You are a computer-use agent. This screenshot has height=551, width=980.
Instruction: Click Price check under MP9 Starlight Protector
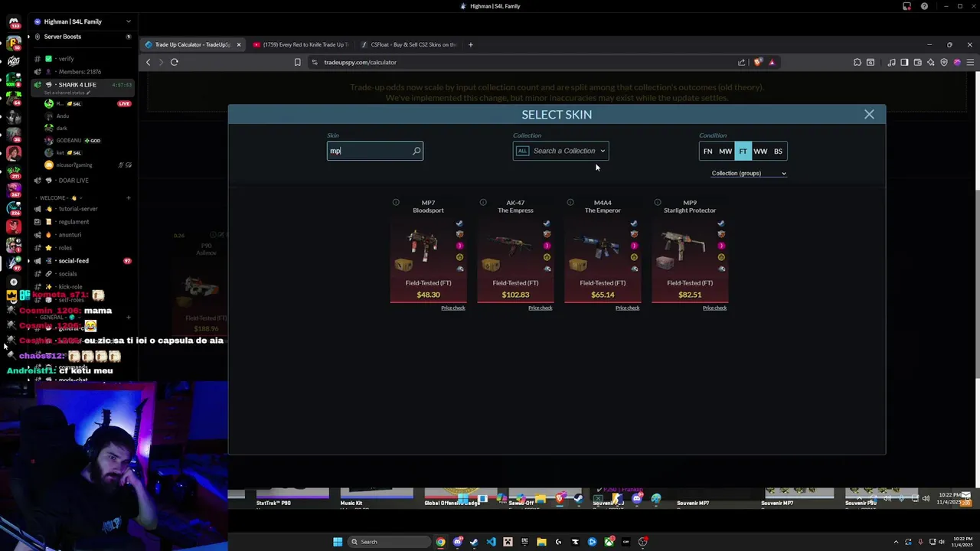click(714, 308)
